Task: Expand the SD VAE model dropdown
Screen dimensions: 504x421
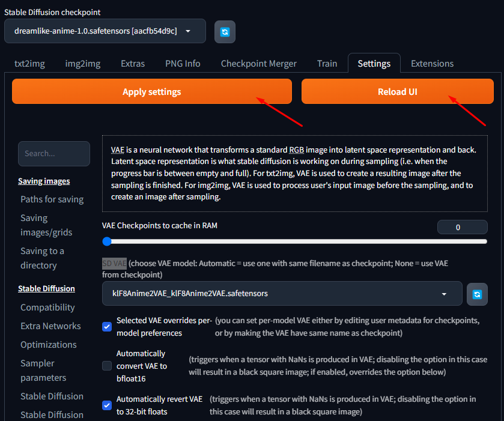Action: click(282, 294)
